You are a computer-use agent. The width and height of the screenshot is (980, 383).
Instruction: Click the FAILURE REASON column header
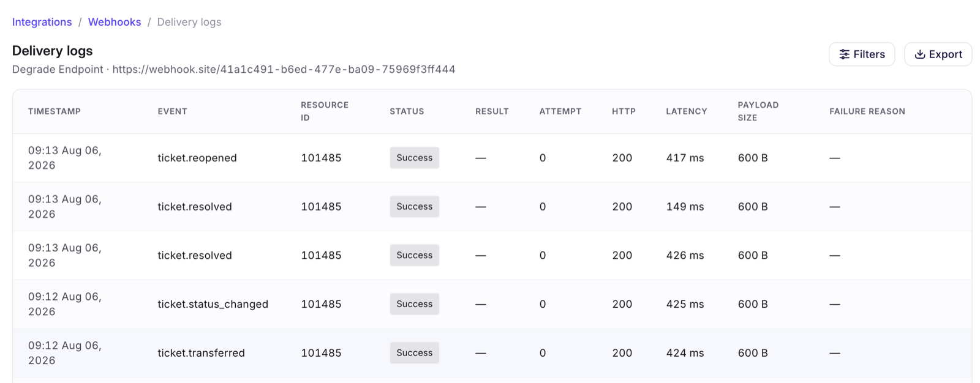867,111
